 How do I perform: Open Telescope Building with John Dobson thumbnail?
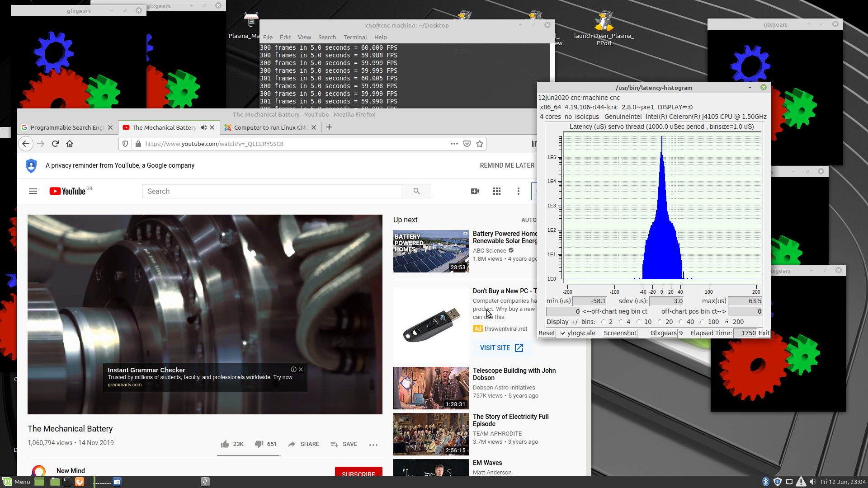pyautogui.click(x=431, y=388)
